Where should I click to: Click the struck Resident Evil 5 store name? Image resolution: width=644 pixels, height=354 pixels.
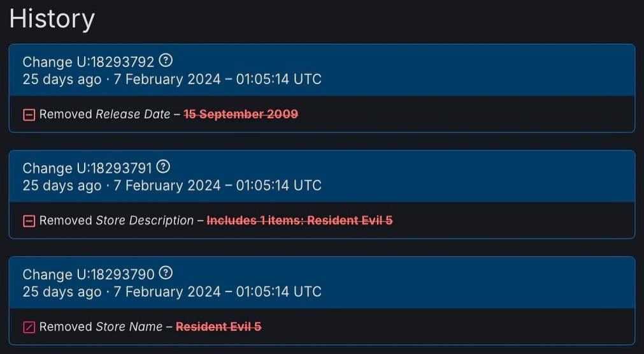click(x=218, y=327)
